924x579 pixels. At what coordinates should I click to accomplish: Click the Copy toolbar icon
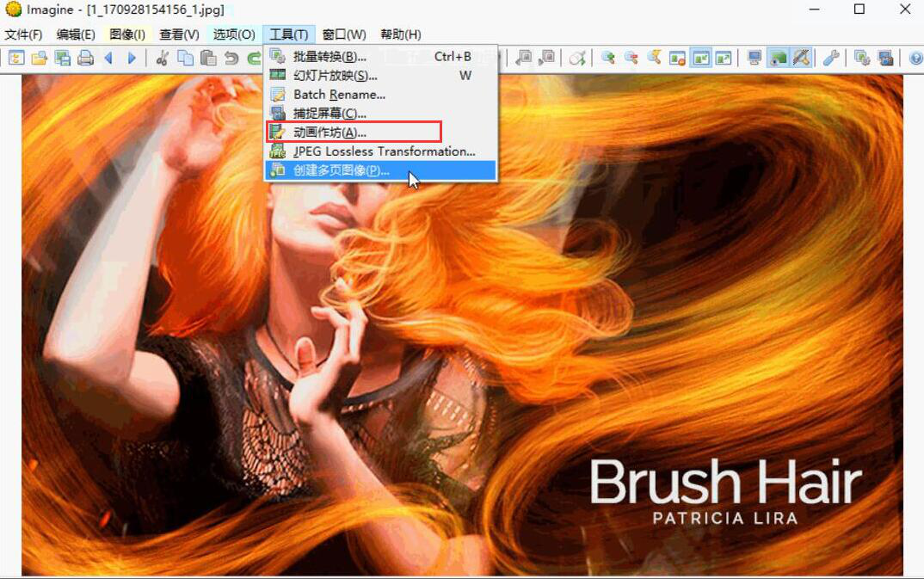185,58
